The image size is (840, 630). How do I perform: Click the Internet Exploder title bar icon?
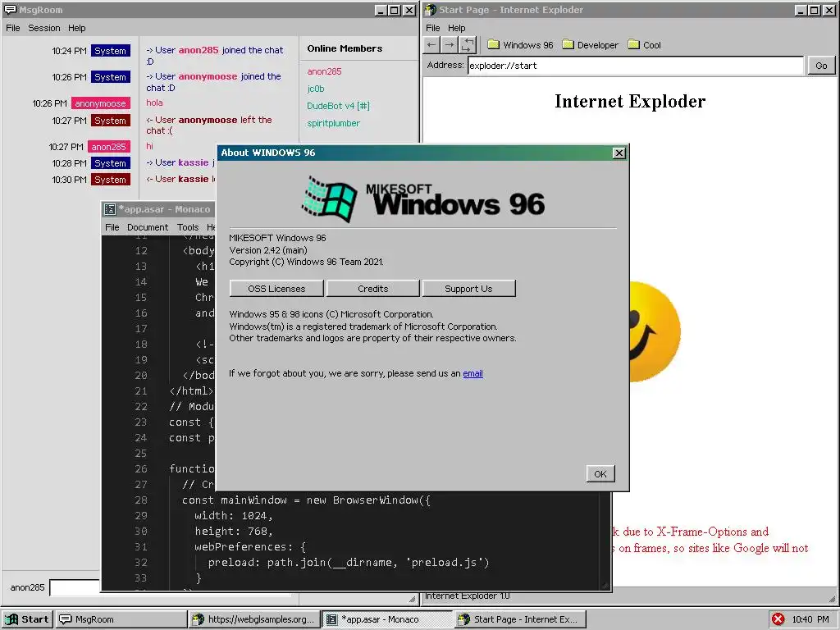coord(430,10)
